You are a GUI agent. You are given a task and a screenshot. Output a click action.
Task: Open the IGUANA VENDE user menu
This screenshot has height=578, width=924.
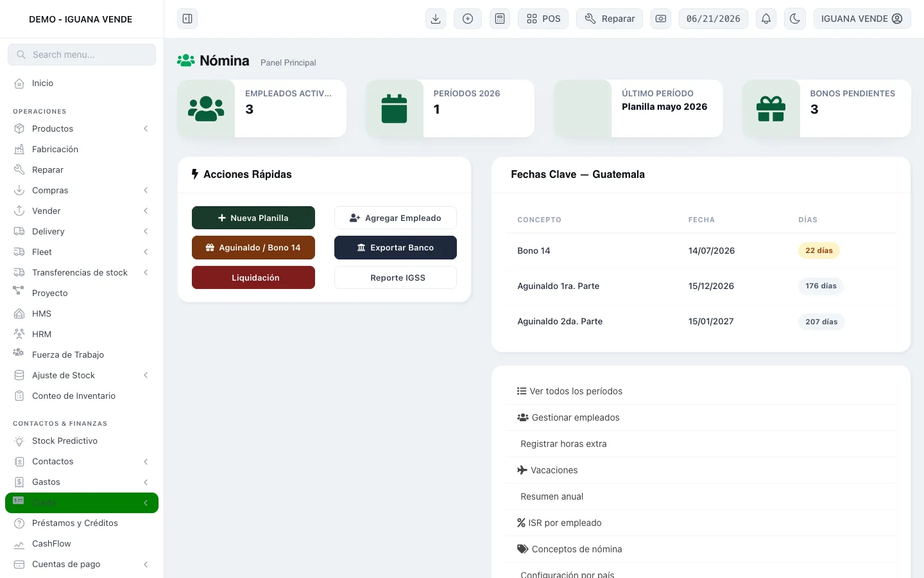click(x=862, y=19)
